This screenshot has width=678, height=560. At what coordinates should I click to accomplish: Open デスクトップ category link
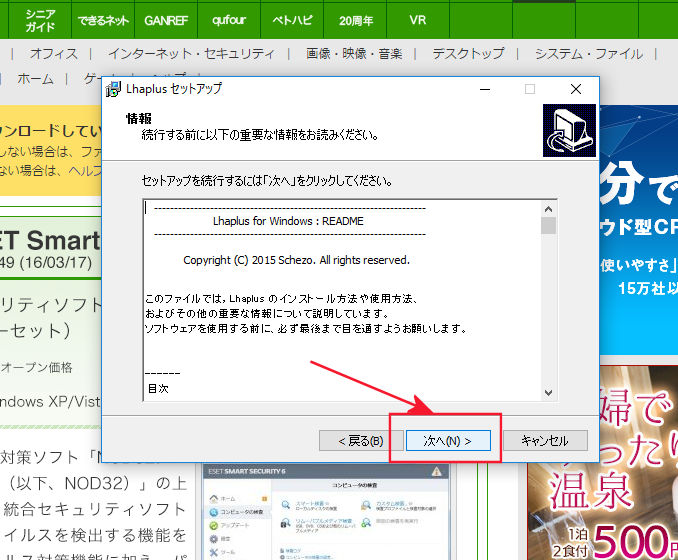point(468,54)
